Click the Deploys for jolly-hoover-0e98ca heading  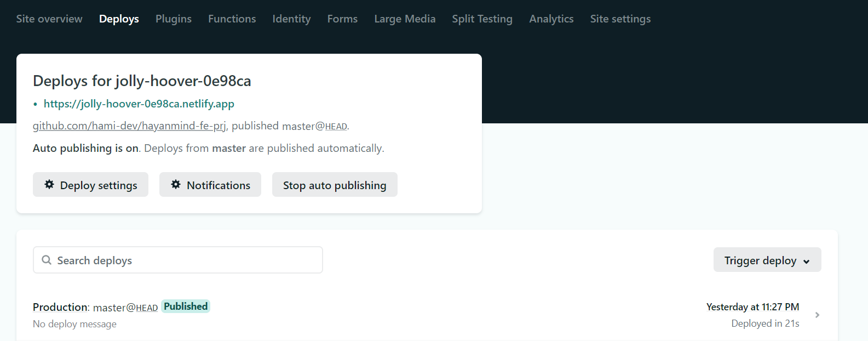142,81
